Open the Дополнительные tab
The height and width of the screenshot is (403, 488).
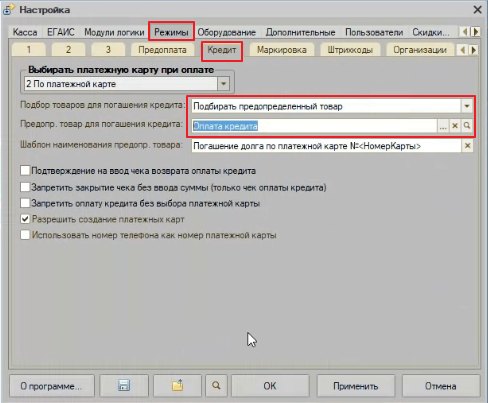coord(300,32)
